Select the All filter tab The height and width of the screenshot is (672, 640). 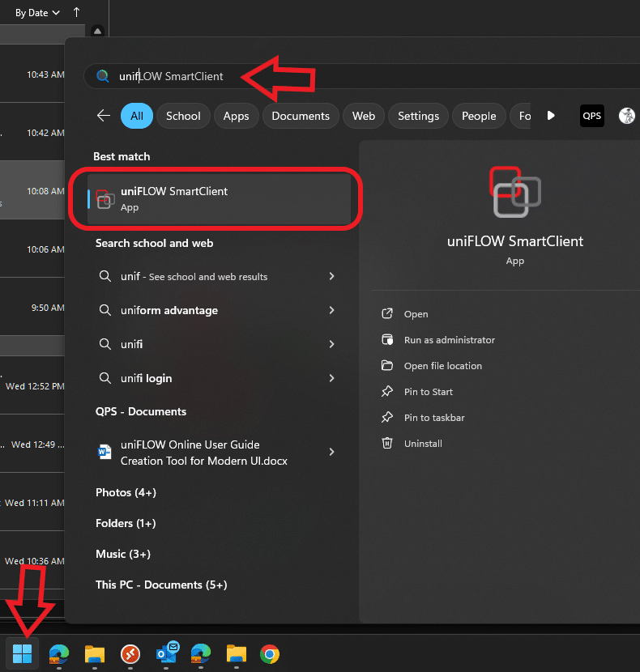(137, 116)
